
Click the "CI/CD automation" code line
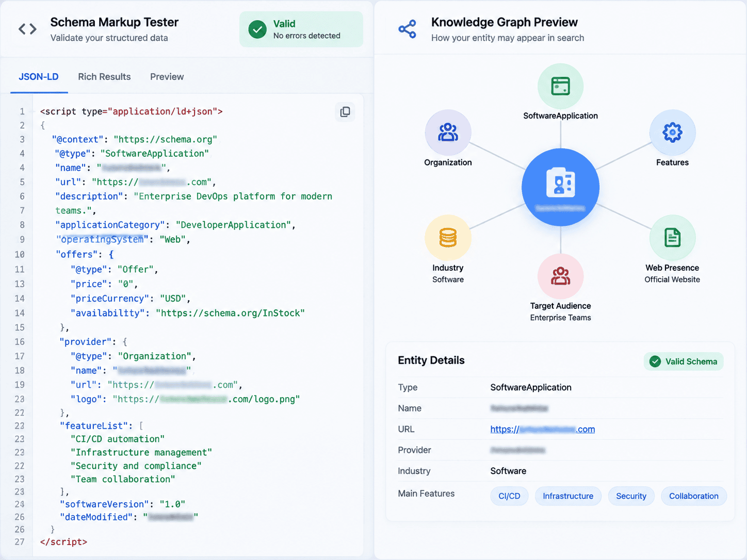(x=118, y=439)
